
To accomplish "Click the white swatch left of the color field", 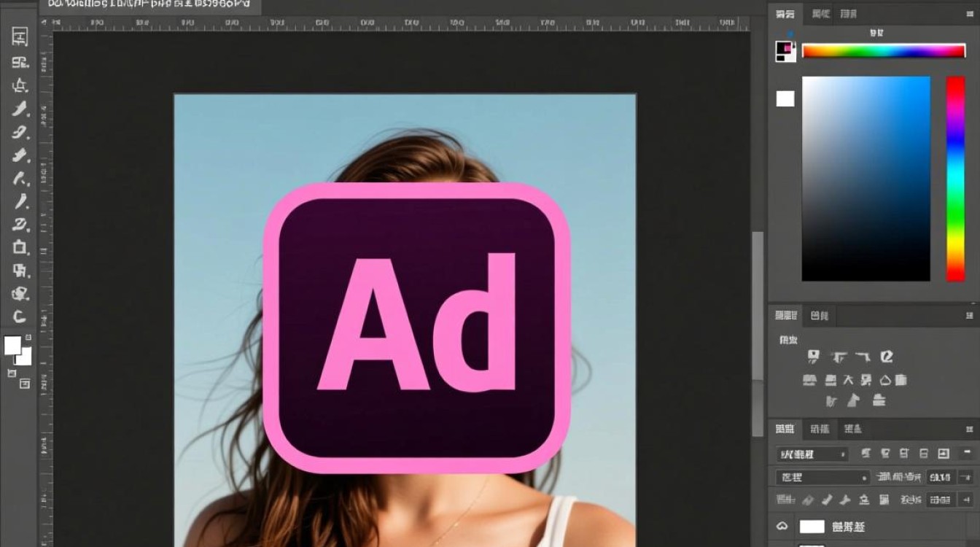I will click(785, 98).
